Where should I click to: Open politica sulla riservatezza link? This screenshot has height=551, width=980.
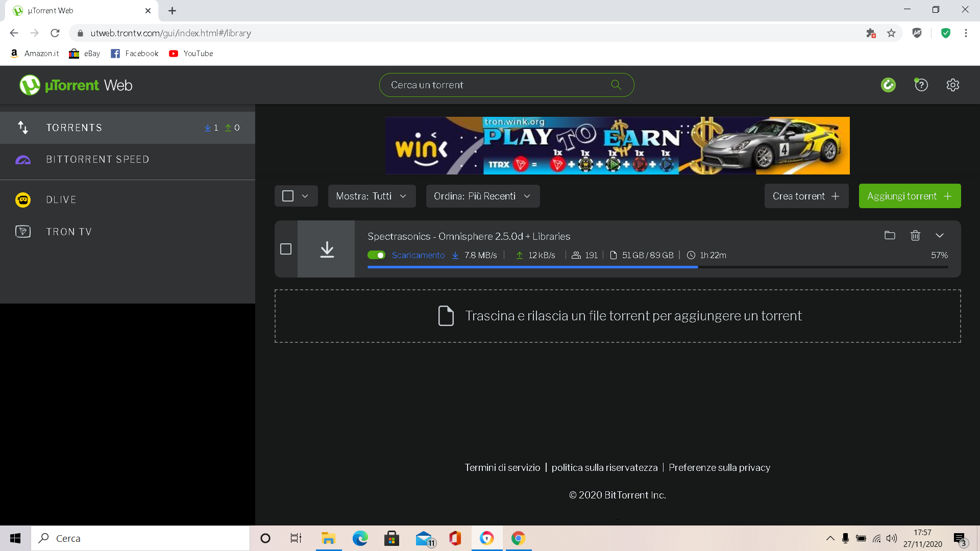(x=604, y=467)
